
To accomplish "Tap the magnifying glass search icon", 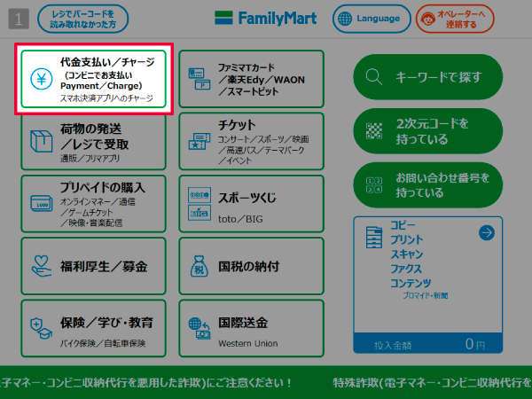I will tap(374, 76).
